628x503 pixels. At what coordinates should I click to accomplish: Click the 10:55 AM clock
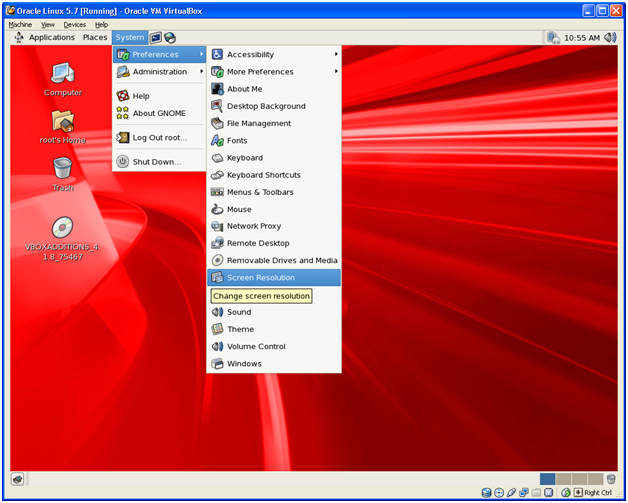pos(582,38)
